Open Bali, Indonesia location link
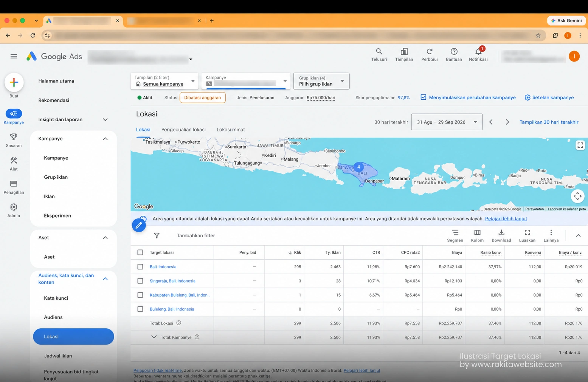The image size is (588, 382). pos(163,267)
